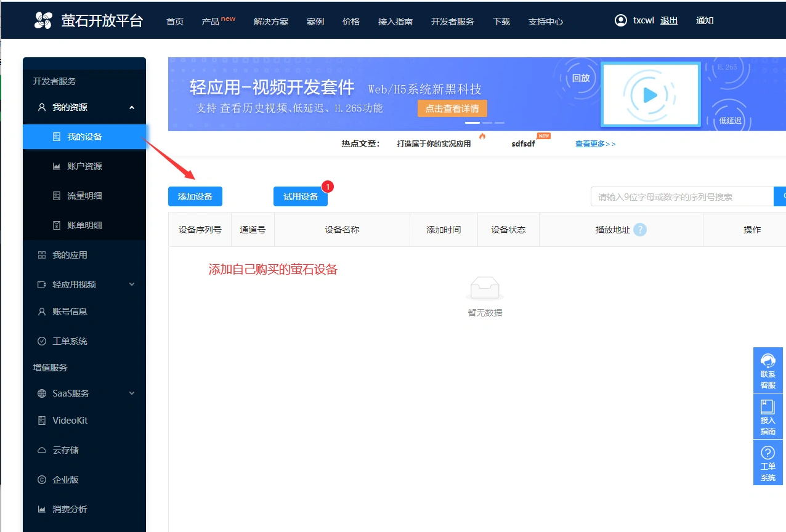
Task: Click the 添加时间 column header
Action: click(x=444, y=230)
